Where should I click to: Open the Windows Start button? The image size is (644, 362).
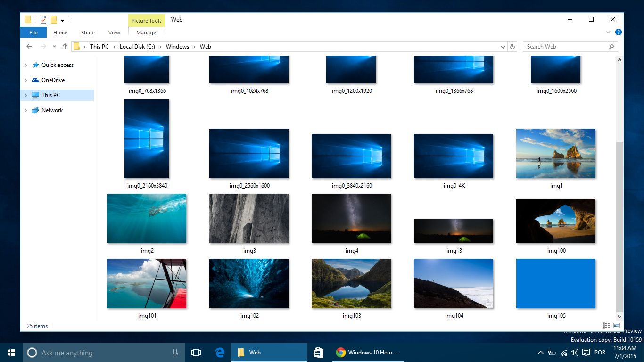(x=11, y=353)
